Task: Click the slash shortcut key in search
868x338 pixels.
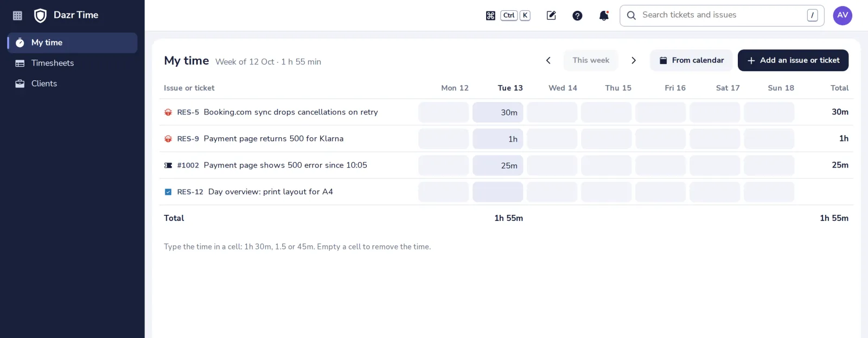Action: click(x=812, y=16)
